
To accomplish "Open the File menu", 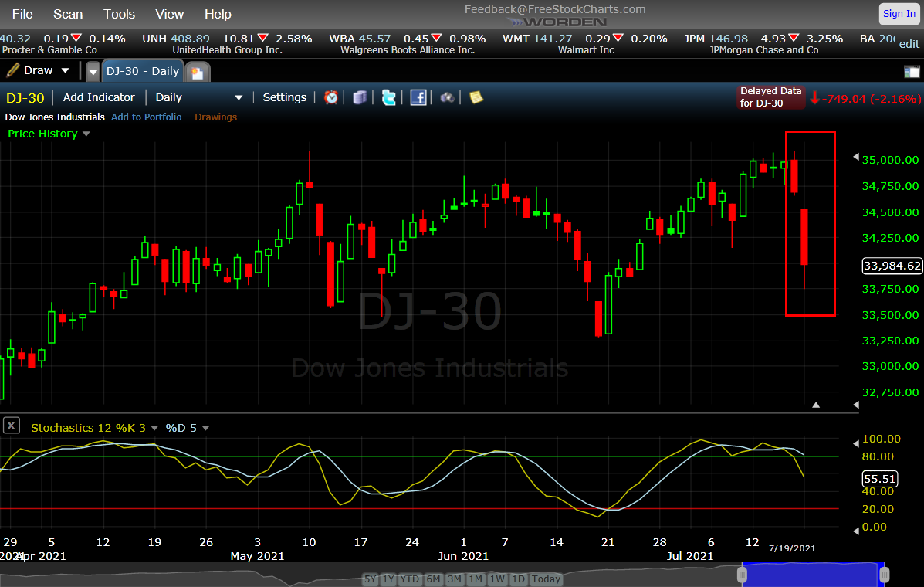I will pos(22,14).
